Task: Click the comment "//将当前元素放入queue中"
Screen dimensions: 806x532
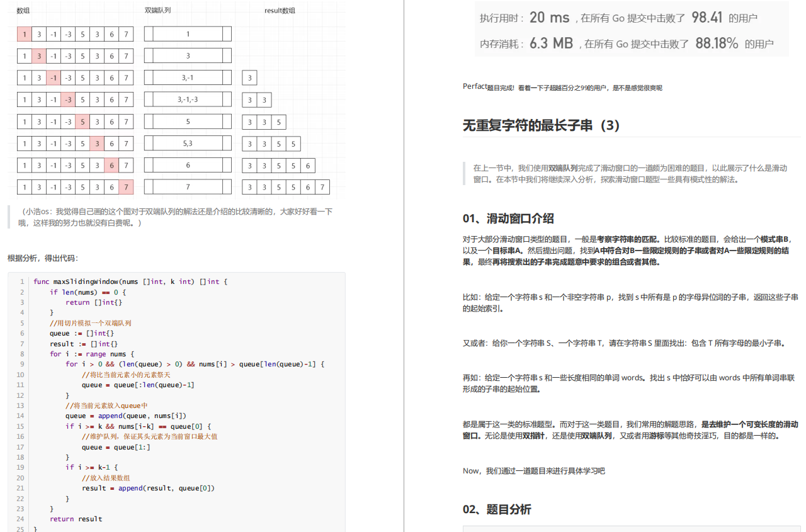Action: [106, 405]
